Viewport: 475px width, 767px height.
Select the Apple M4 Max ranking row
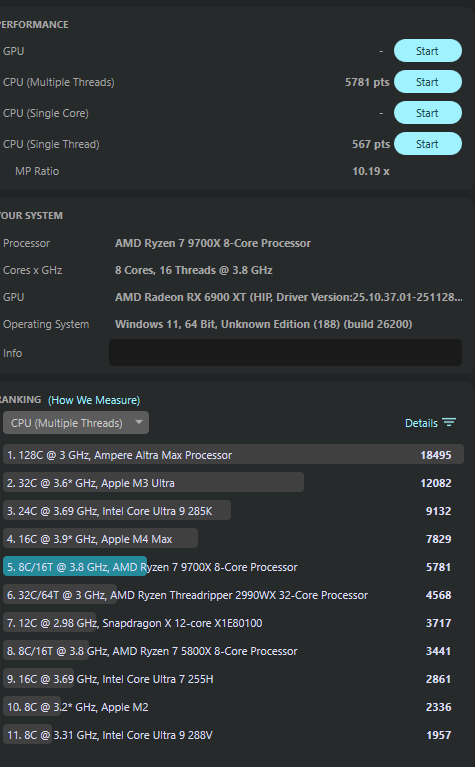(233, 539)
